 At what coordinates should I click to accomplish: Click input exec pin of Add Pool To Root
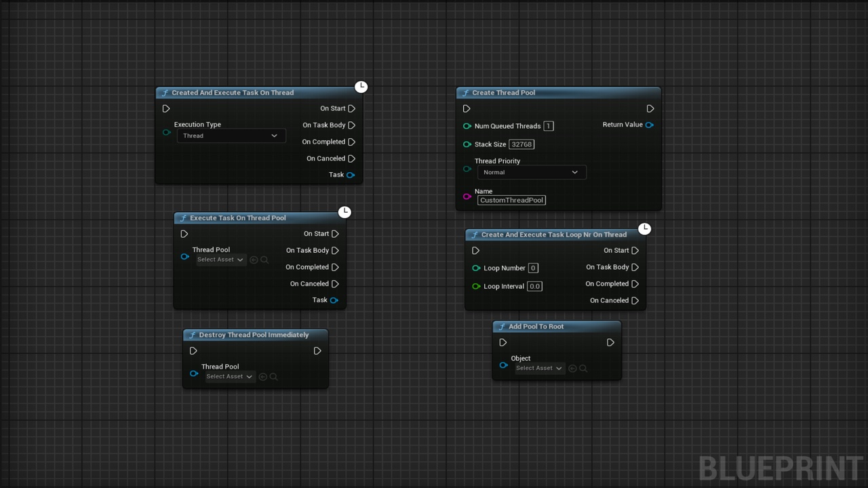click(502, 343)
